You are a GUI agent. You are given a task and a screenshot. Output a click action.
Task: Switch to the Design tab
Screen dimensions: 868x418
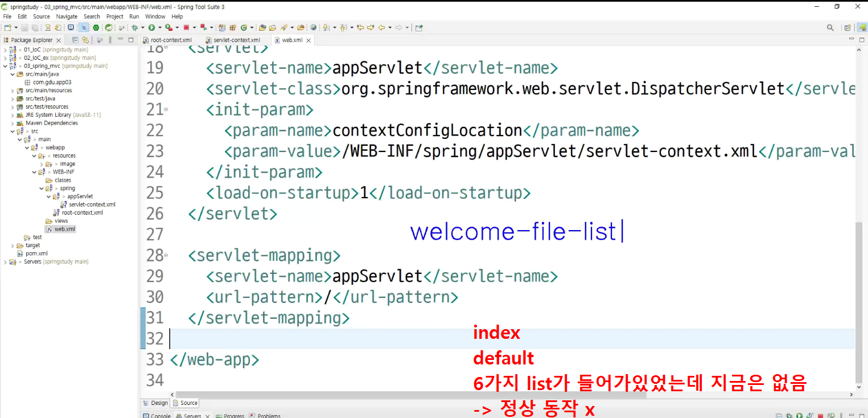click(155, 403)
